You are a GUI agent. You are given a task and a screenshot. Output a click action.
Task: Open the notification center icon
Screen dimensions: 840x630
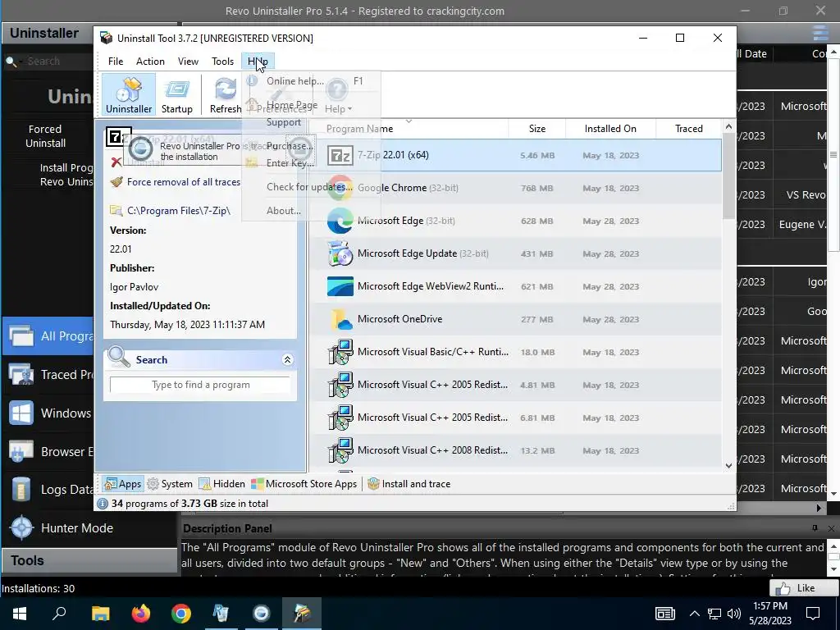tap(813, 614)
